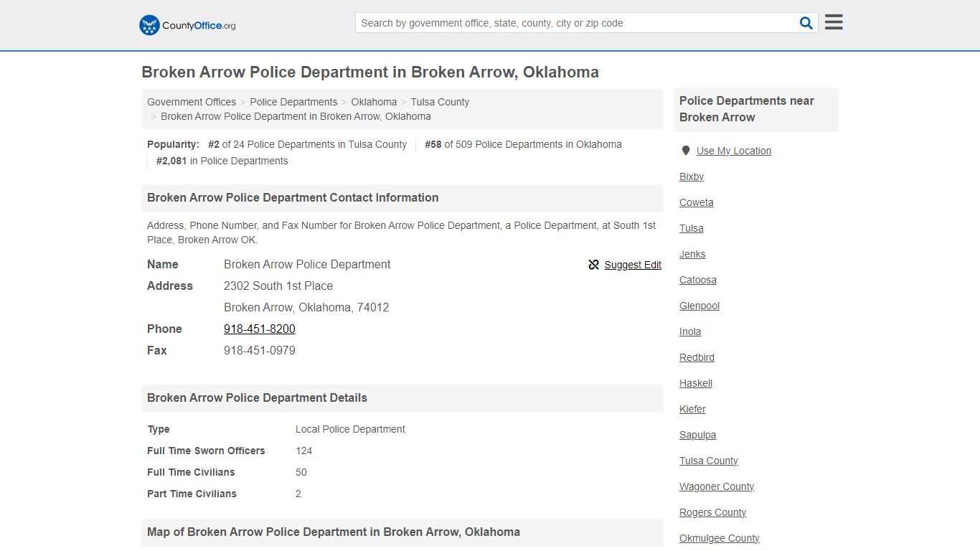Click the location pin icon
This screenshot has height=551, width=980.
coord(686,151)
